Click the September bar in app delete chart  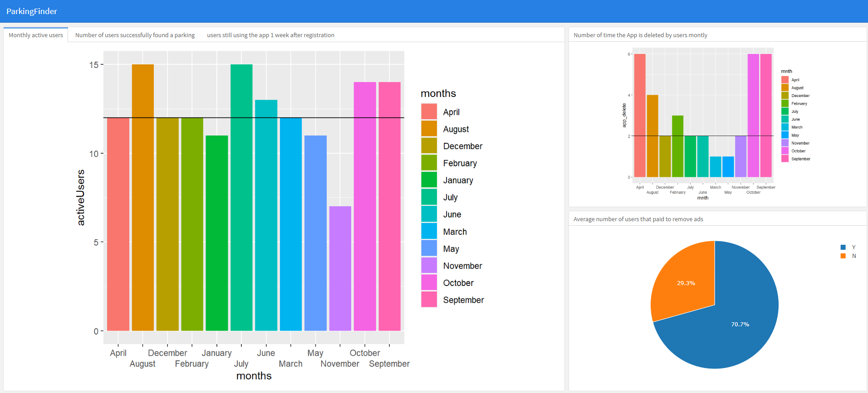[x=766, y=116]
